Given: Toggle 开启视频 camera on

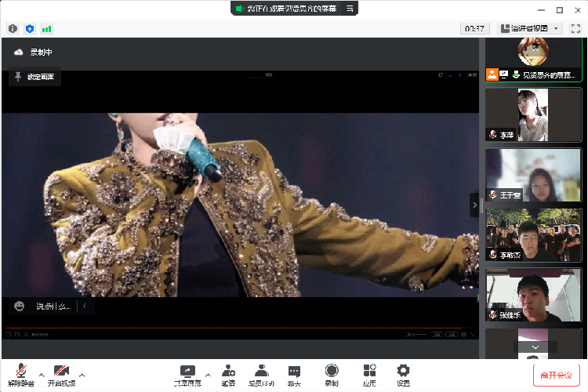Looking at the screenshot, I should pyautogui.click(x=61, y=375).
